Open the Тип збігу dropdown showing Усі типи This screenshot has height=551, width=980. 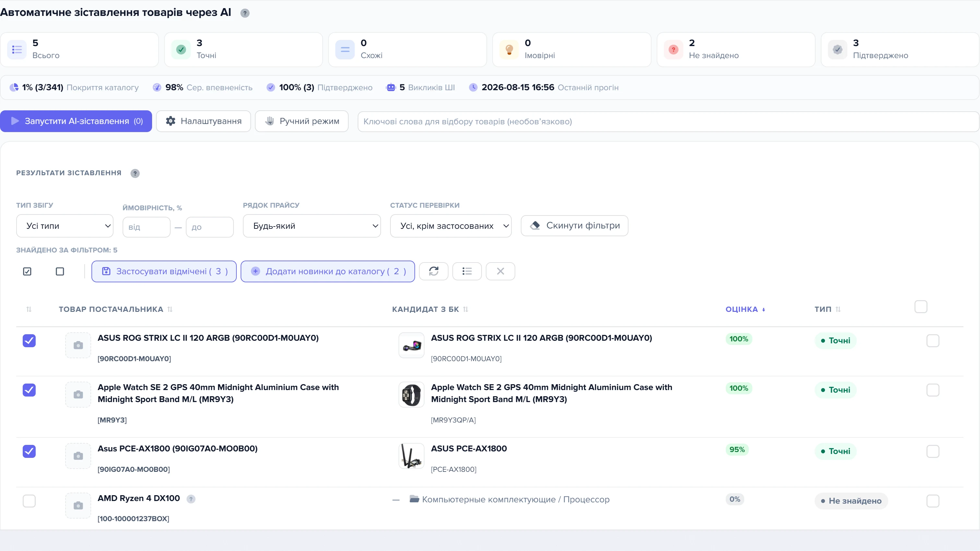(65, 226)
